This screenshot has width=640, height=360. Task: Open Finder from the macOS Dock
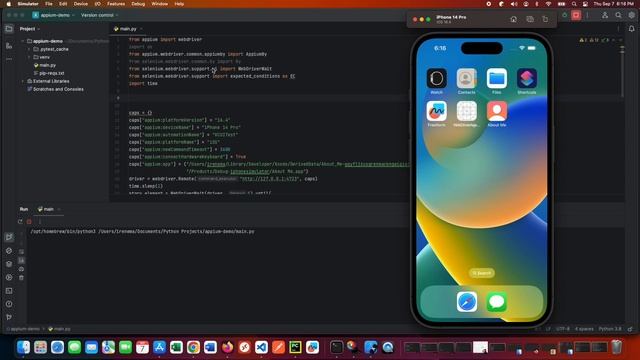[x=23, y=347]
